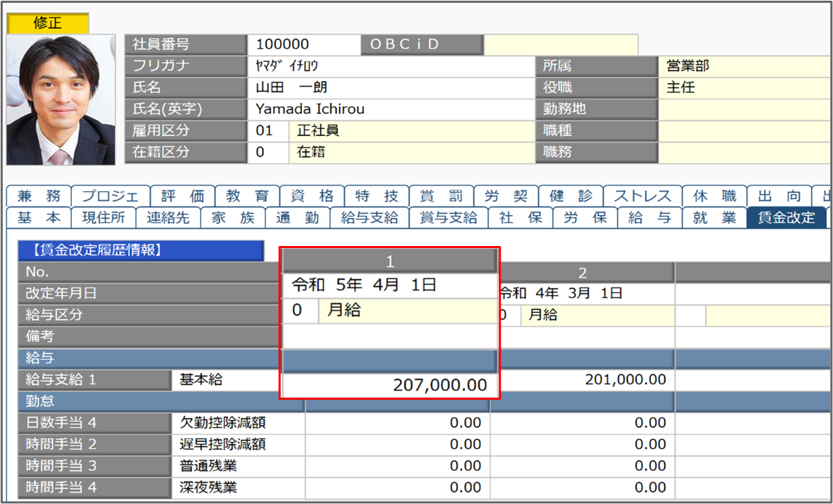Image resolution: width=833 pixels, height=504 pixels.
Task: Go to the 基本 tab
Action: tap(39, 218)
